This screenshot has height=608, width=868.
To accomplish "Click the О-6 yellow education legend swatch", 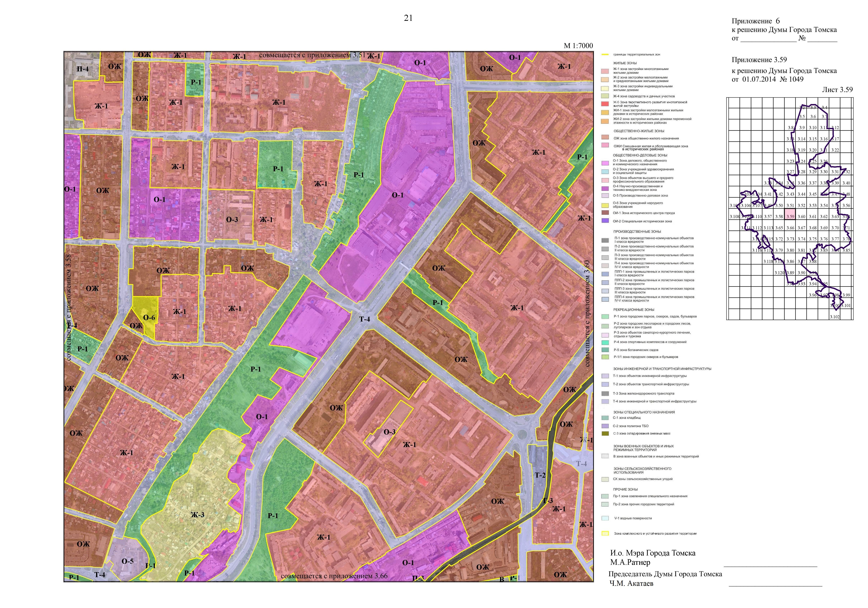I will coord(605,205).
